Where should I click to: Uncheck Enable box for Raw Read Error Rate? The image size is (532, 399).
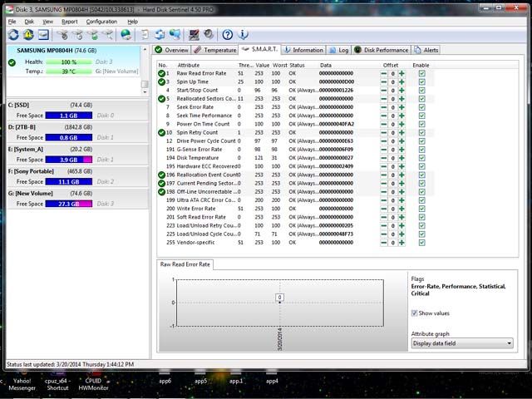pyautogui.click(x=421, y=74)
